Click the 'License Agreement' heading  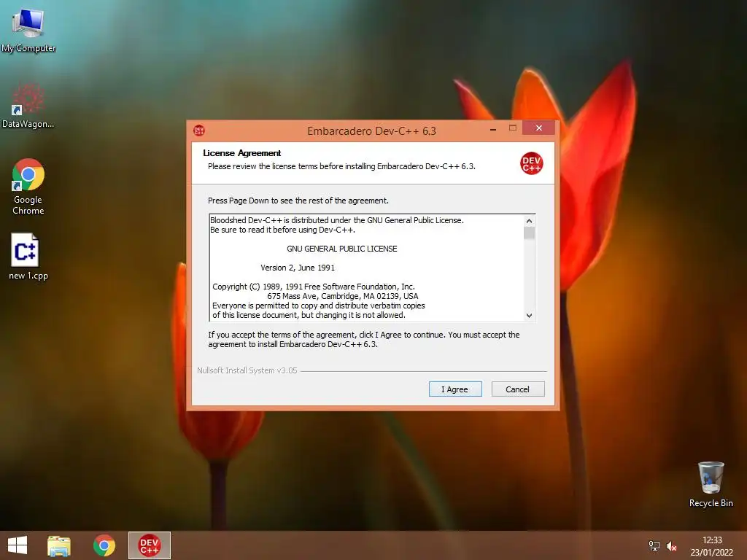coord(242,153)
